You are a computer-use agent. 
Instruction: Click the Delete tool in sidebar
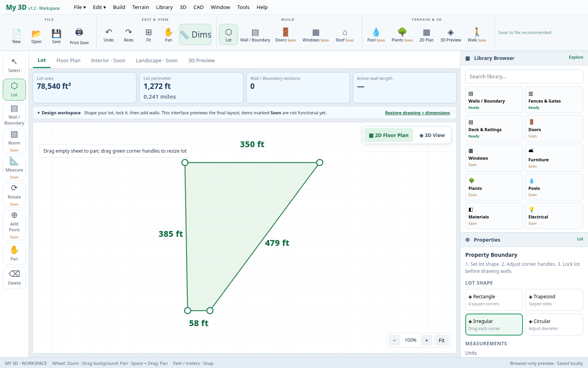click(14, 278)
